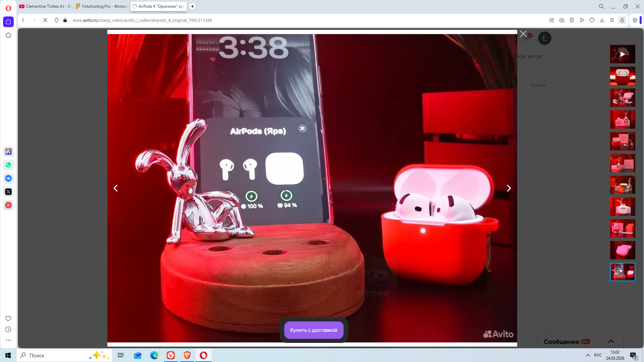Open WhatsApp in Opera sidebar

pos(8,165)
